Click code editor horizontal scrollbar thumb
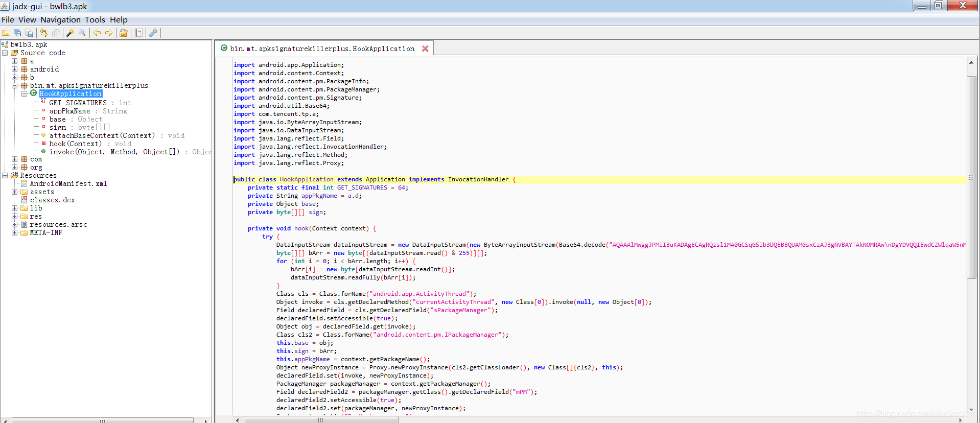This screenshot has height=423, width=980. [x=321, y=420]
